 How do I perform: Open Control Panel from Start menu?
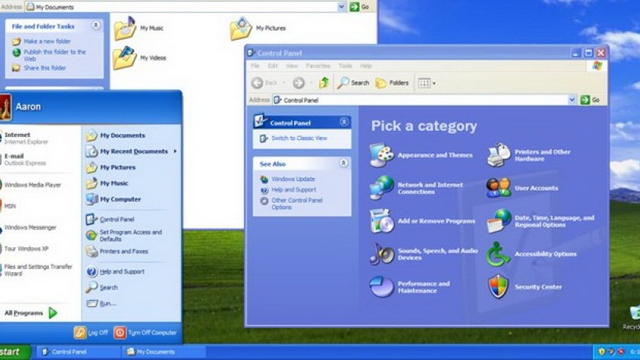coord(110,219)
